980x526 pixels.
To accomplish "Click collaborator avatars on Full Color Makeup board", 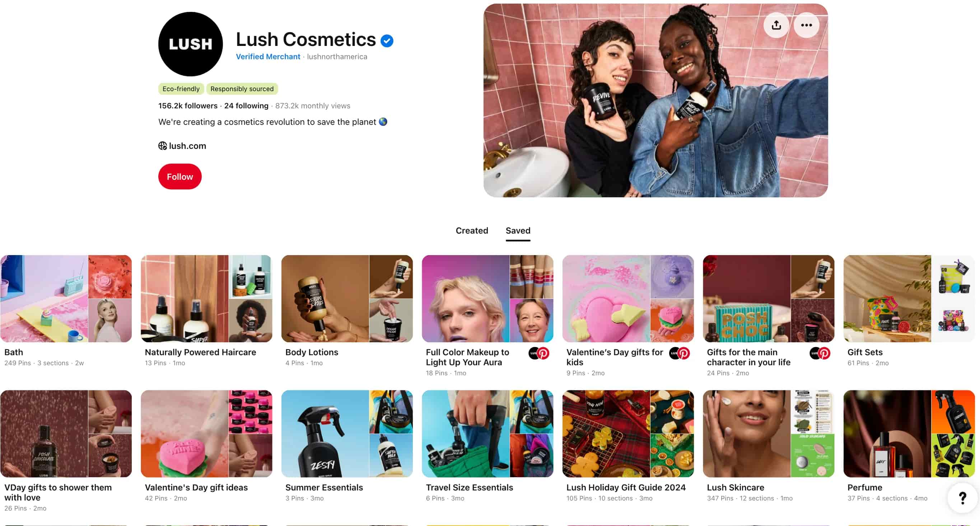I will (539, 353).
